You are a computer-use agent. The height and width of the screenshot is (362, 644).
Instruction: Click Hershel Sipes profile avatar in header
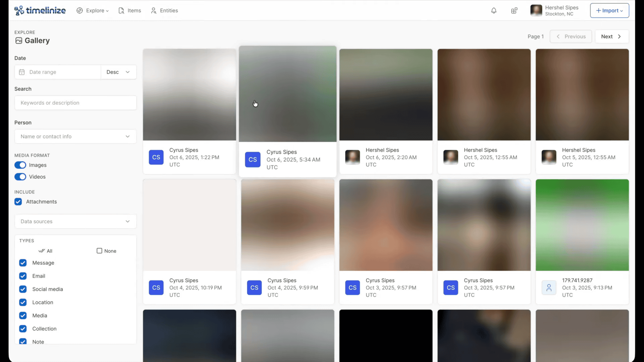[536, 10]
